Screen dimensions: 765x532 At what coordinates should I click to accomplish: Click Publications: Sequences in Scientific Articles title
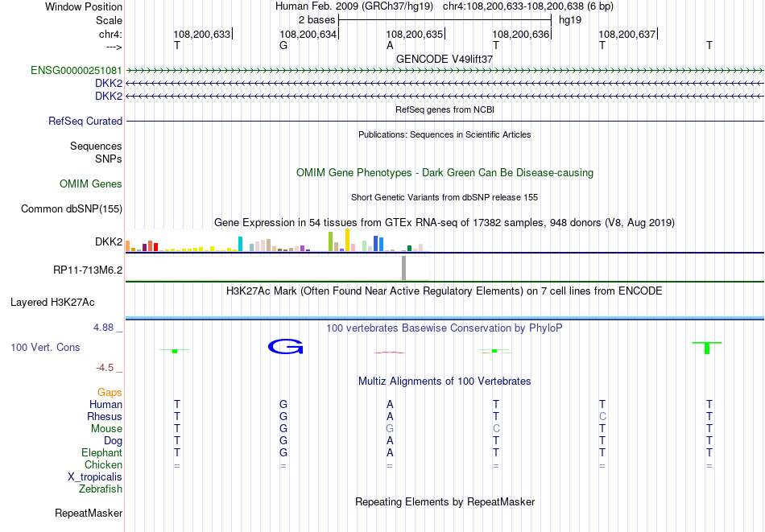(x=445, y=134)
